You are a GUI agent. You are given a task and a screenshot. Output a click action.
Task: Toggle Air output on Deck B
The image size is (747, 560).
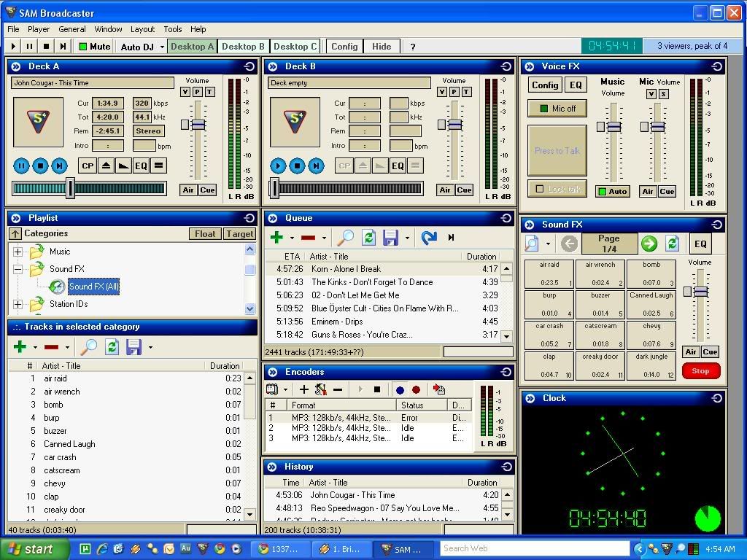445,190
